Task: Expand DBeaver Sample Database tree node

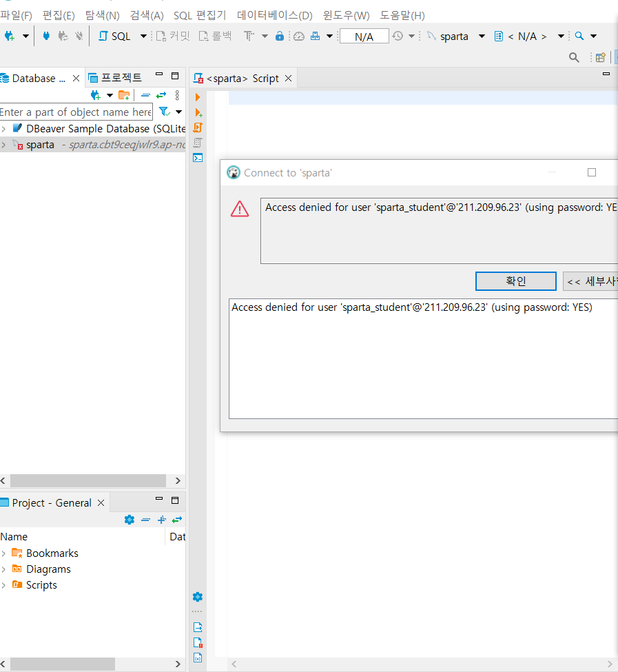Action: [x=3, y=129]
